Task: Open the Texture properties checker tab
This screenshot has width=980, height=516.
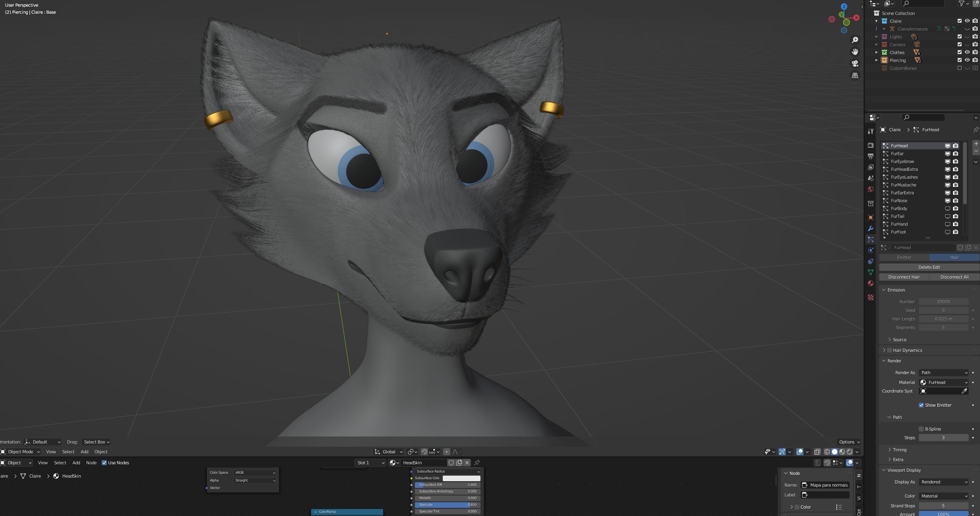Action: [x=871, y=297]
